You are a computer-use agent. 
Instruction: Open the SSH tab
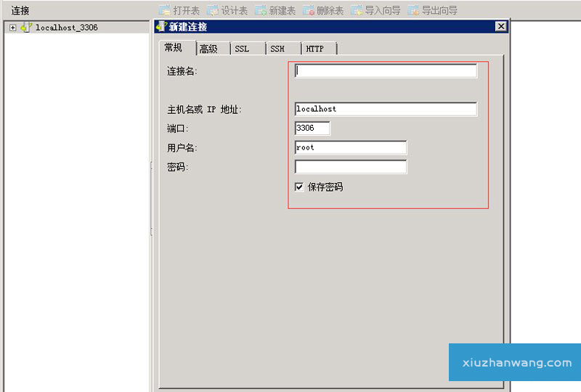coord(277,49)
